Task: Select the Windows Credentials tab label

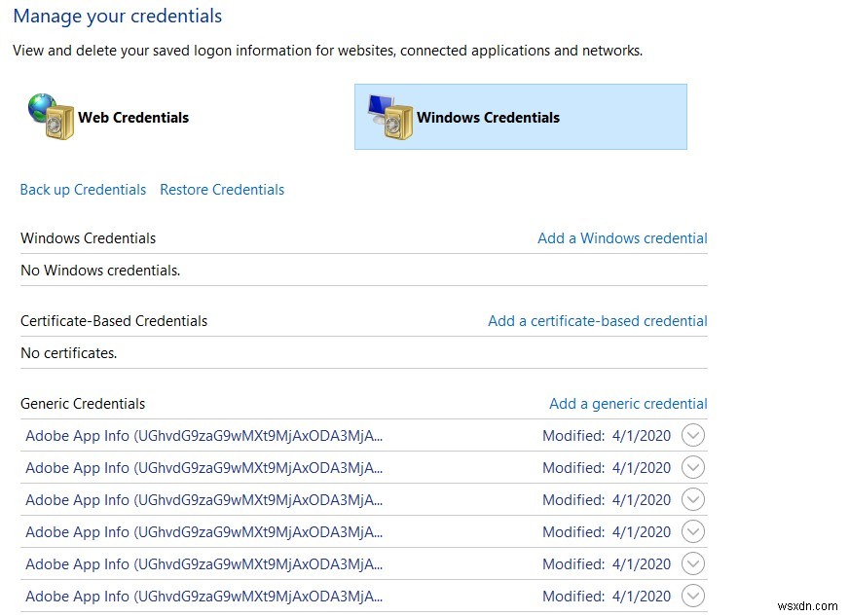Action: (488, 118)
